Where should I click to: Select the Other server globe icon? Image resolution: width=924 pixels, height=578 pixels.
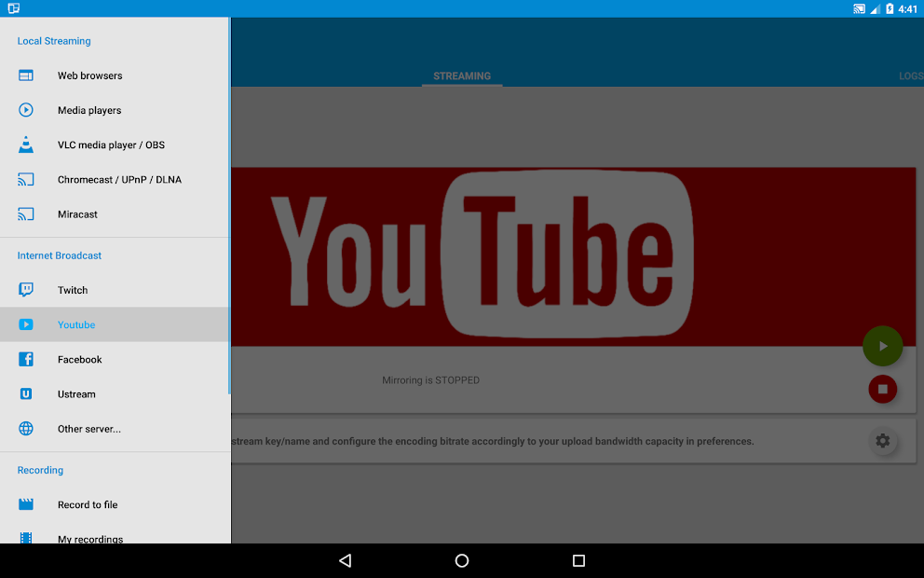pyautogui.click(x=25, y=428)
